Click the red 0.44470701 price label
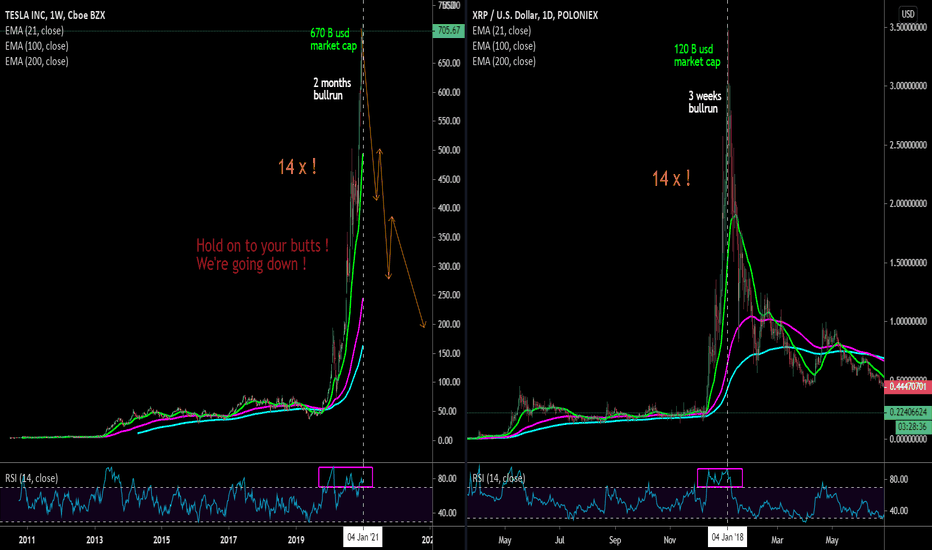 (x=907, y=386)
